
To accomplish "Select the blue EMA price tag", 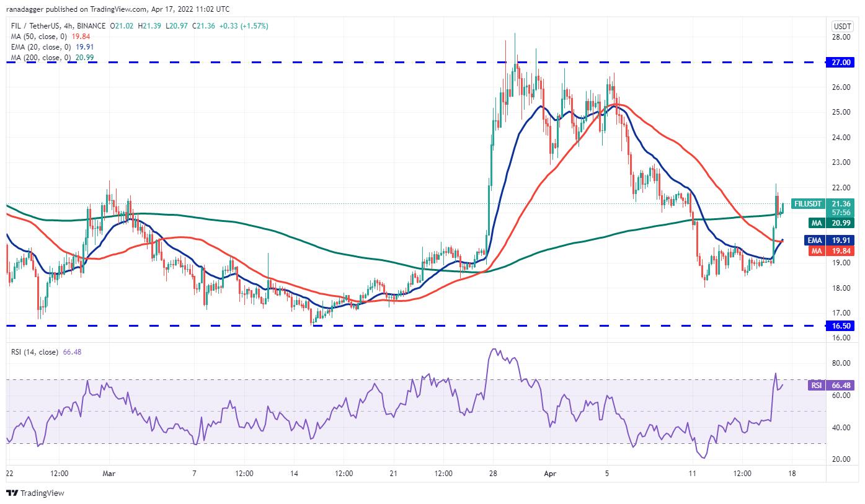I will 831,241.
